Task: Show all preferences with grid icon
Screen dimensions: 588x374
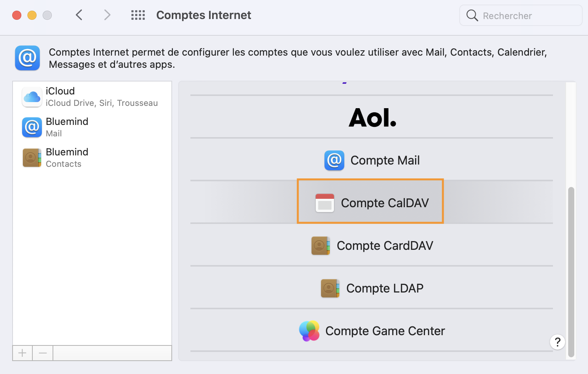Action: 138,15
